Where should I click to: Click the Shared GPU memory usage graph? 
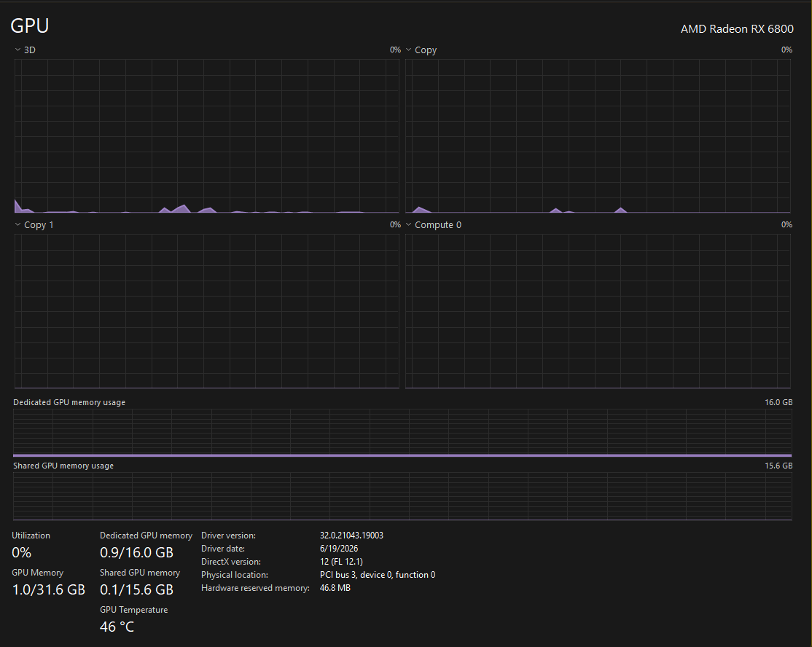402,496
